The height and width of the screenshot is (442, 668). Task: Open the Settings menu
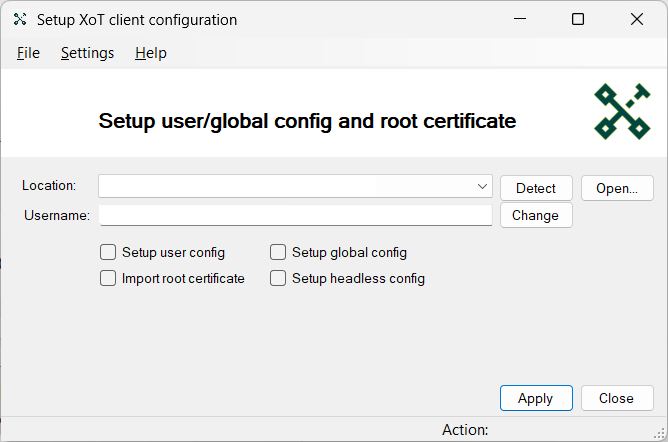coord(87,53)
